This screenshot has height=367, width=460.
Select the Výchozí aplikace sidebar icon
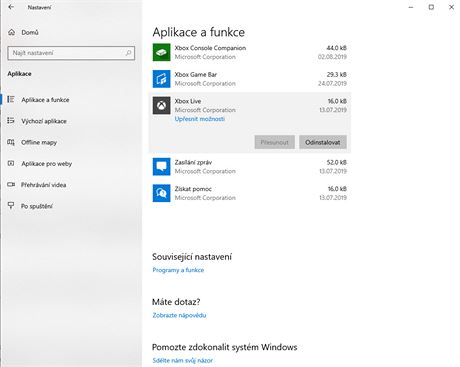pyautogui.click(x=11, y=121)
